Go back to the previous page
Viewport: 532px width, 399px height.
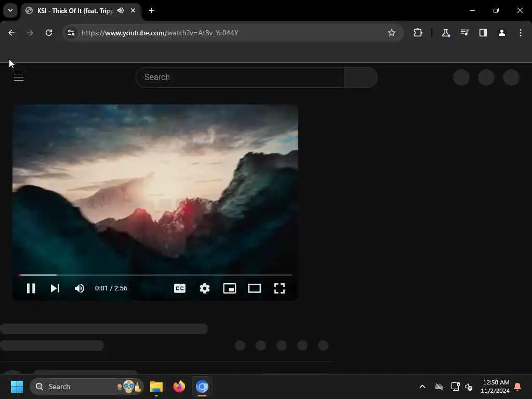pyautogui.click(x=11, y=33)
